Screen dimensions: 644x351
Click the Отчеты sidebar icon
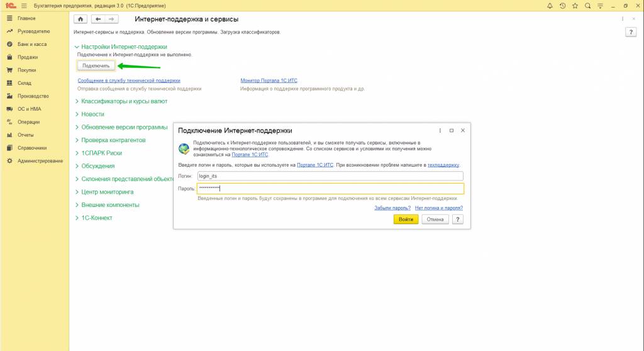pyautogui.click(x=9, y=135)
